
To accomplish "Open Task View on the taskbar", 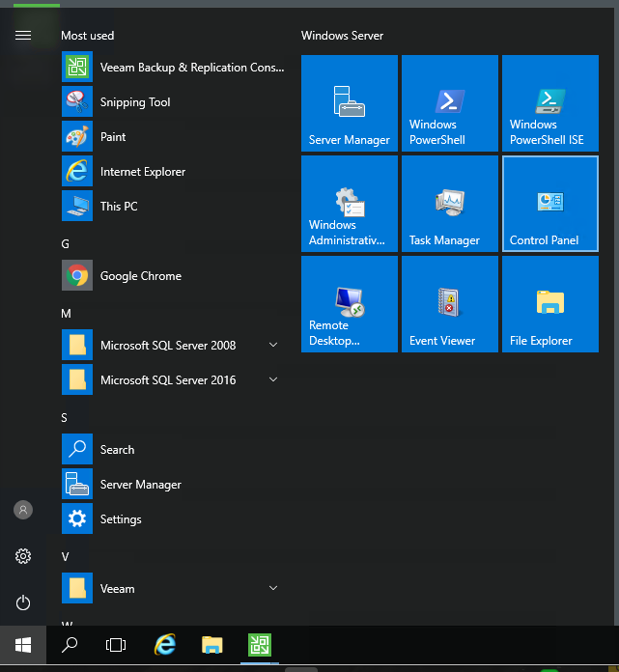I will point(116,645).
